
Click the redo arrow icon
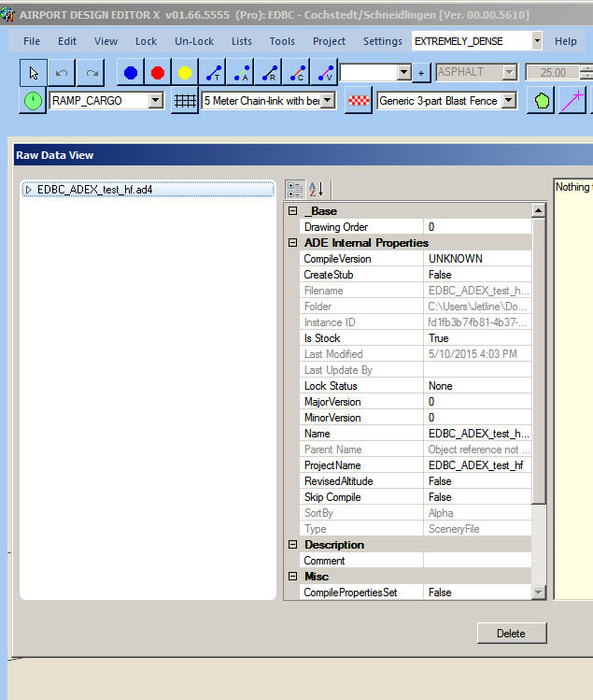click(x=91, y=73)
